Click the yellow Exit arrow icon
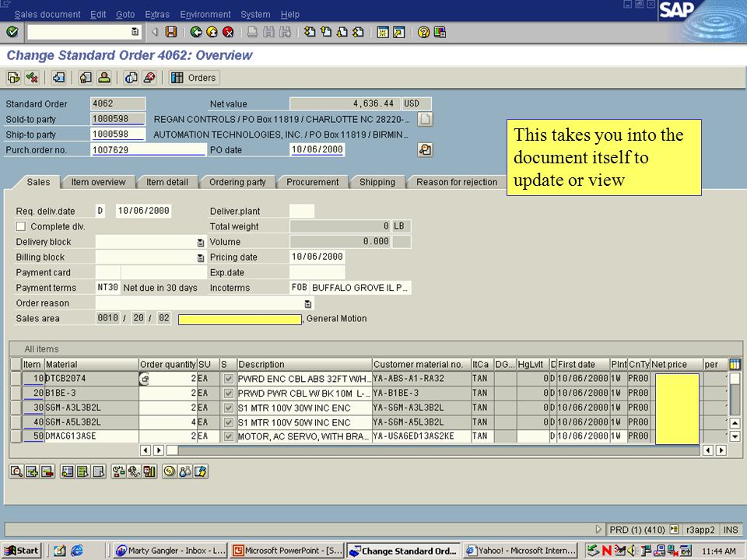The width and height of the screenshot is (747, 560). coord(212,32)
